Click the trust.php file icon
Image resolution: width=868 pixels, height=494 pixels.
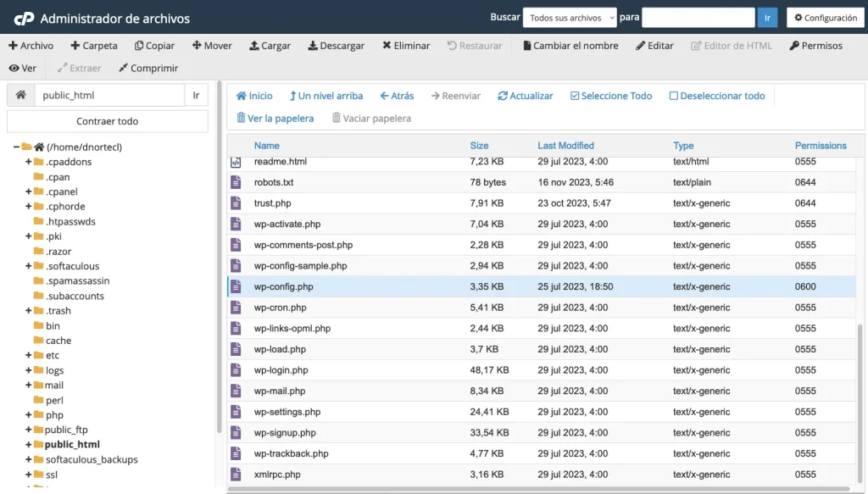click(236, 203)
